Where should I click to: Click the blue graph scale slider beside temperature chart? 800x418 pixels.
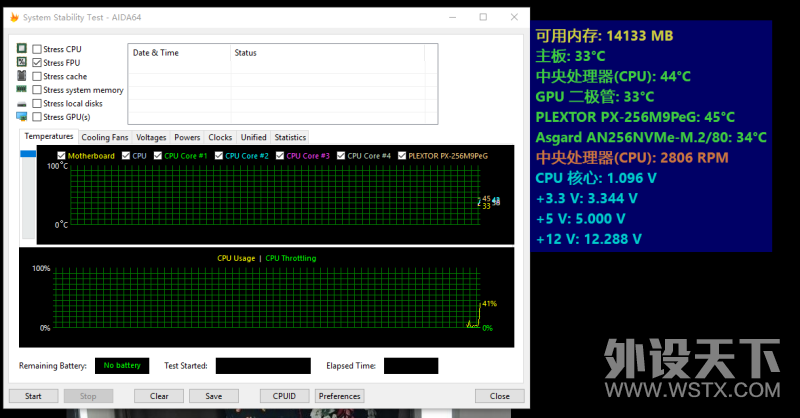point(28,154)
